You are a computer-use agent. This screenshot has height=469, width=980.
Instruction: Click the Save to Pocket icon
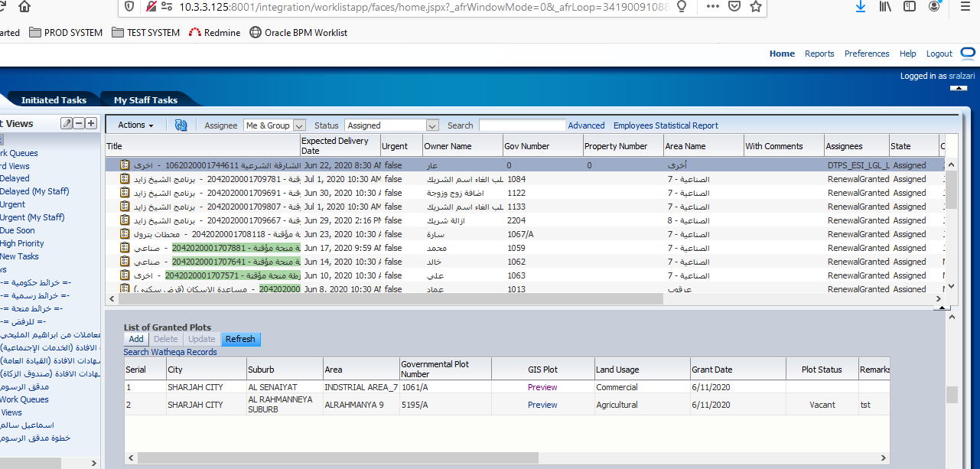[x=734, y=6]
